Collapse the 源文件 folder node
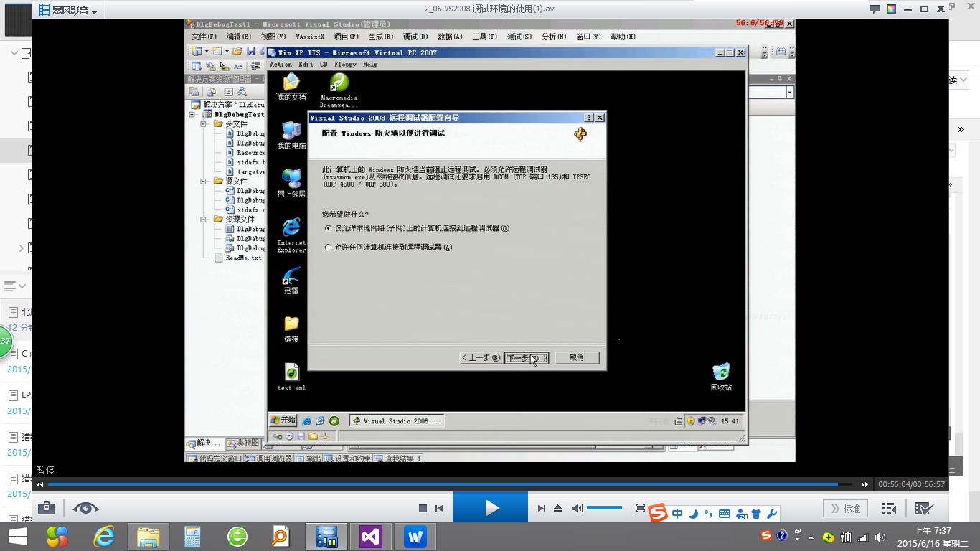The image size is (980, 551). (203, 181)
